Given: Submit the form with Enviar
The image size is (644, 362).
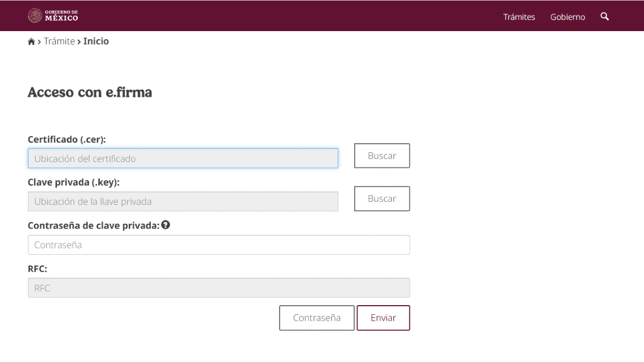Looking at the screenshot, I should [x=383, y=317].
